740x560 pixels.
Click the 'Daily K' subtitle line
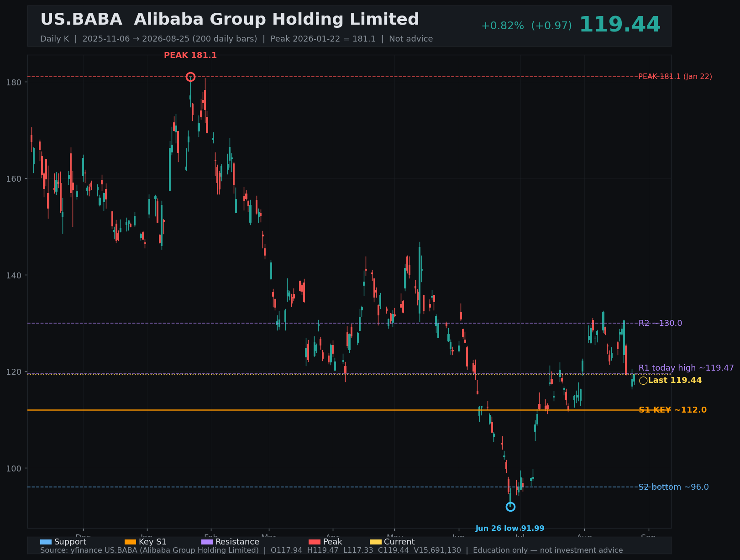tap(236, 39)
